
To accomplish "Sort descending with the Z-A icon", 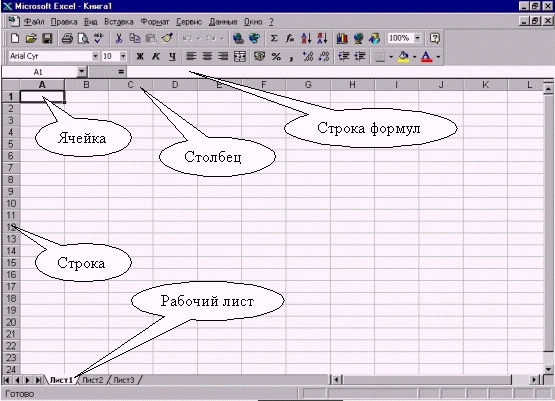I will (x=322, y=38).
